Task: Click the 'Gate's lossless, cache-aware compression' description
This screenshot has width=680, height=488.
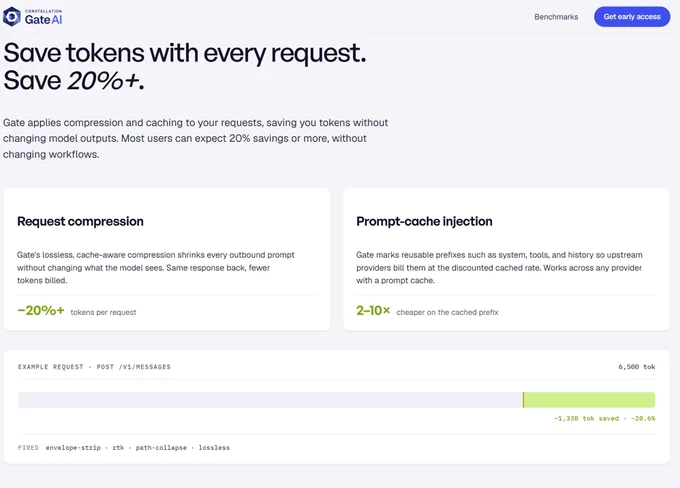Action: click(156, 268)
